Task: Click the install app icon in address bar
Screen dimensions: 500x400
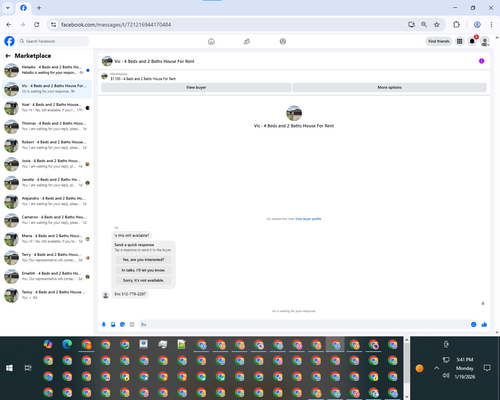Action: [x=411, y=25]
